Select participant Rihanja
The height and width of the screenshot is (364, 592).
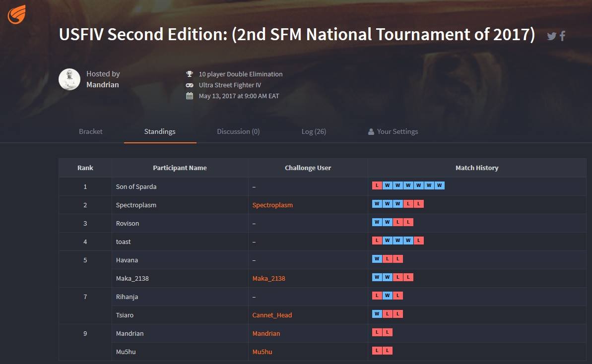tap(127, 297)
